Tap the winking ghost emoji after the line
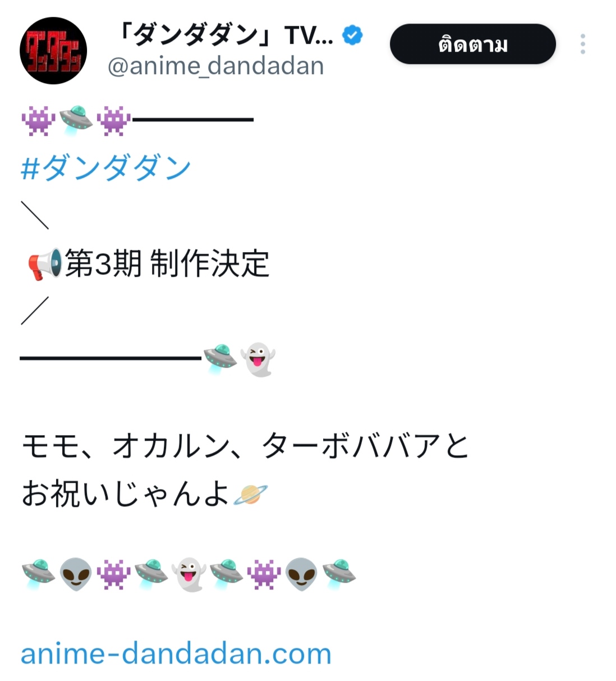The height and width of the screenshot is (681, 616). pyautogui.click(x=258, y=359)
